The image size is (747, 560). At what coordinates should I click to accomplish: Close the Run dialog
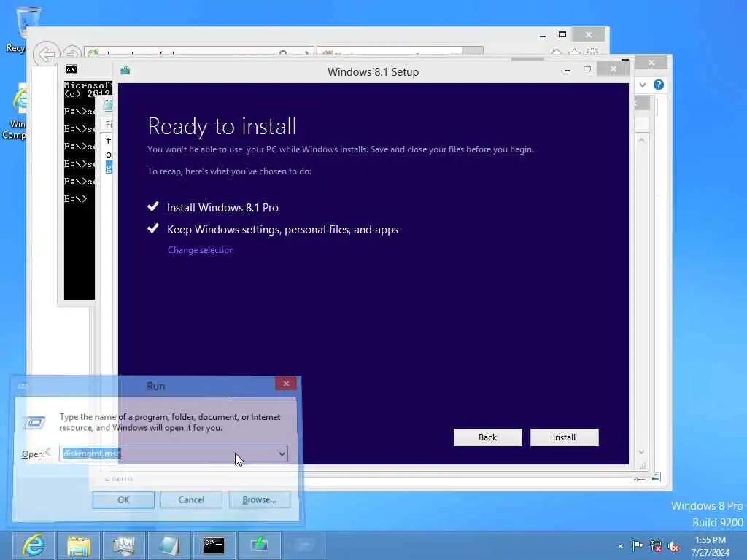click(286, 384)
